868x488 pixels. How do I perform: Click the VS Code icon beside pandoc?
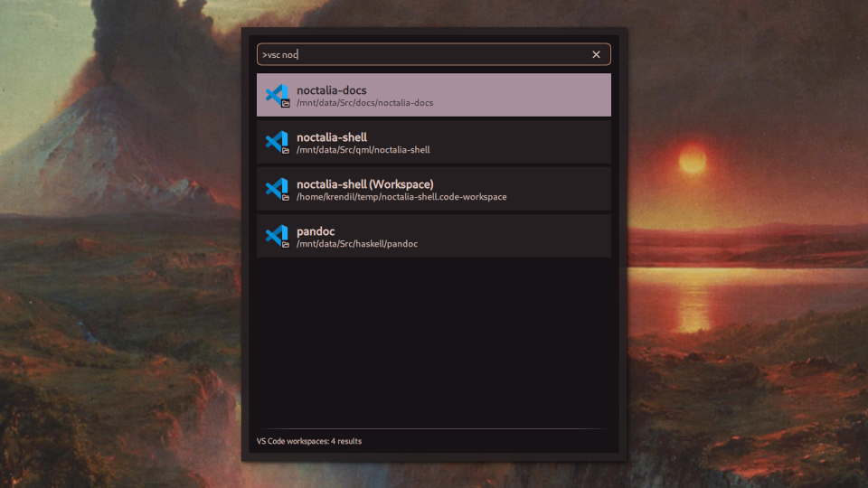pos(278,236)
